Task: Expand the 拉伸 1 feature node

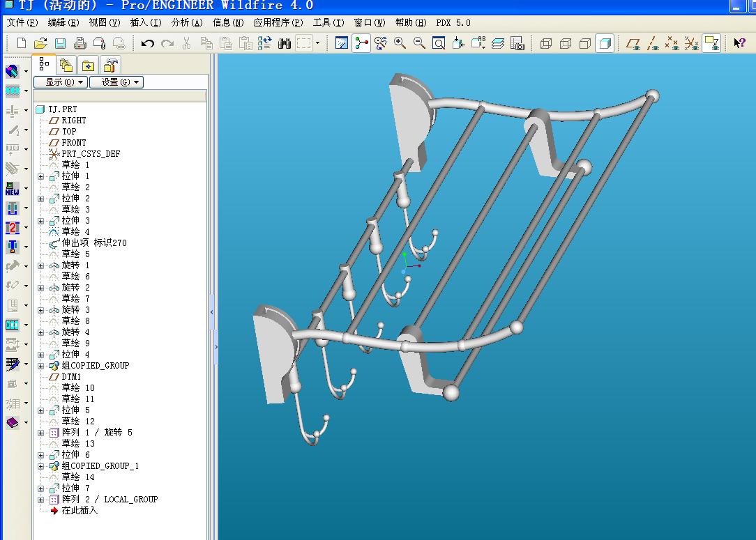Action: pyautogui.click(x=41, y=176)
